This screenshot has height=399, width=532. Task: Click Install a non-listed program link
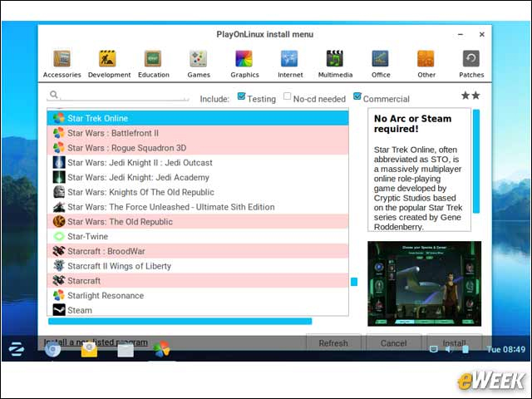tap(96, 342)
